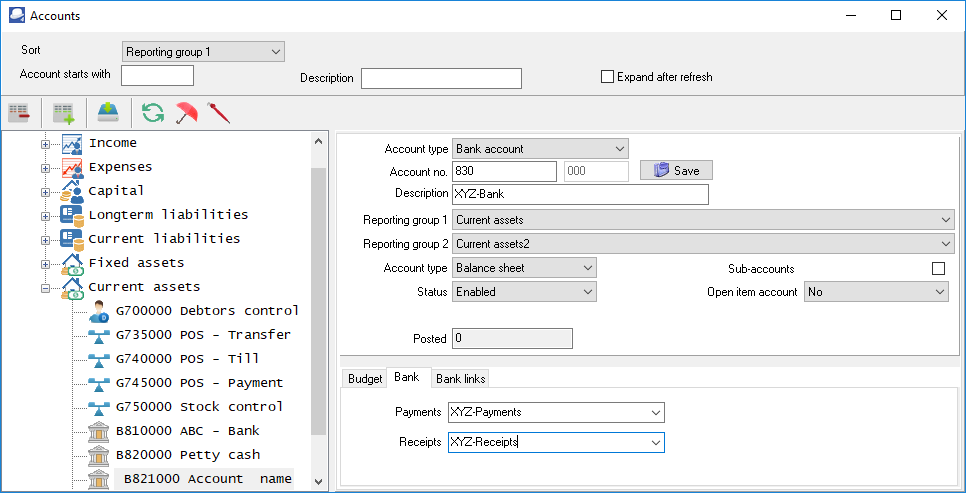
Task: Click the delete account toolbar icon
Action: tap(19, 113)
